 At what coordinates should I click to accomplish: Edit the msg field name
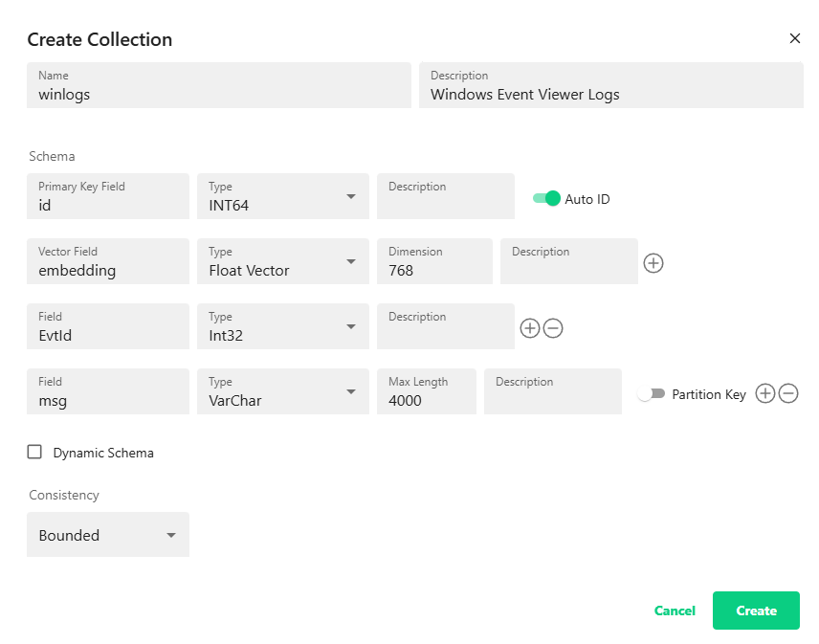108,391
